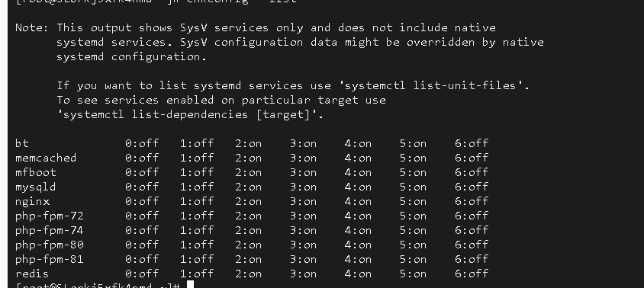Viewport: 644px width, 288px height.
Task: Select 'php-fpm-74' in the service list
Action: pyautogui.click(x=50, y=230)
